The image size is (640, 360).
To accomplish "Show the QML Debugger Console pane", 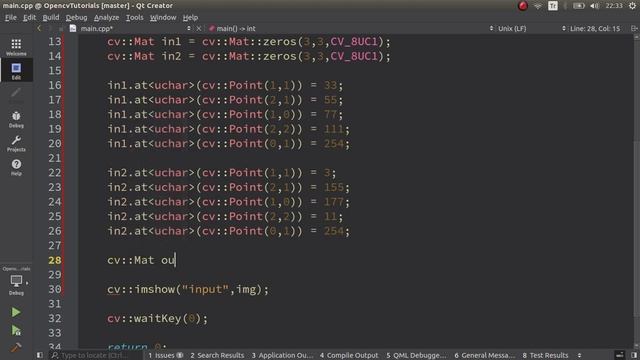I will click(416, 356).
